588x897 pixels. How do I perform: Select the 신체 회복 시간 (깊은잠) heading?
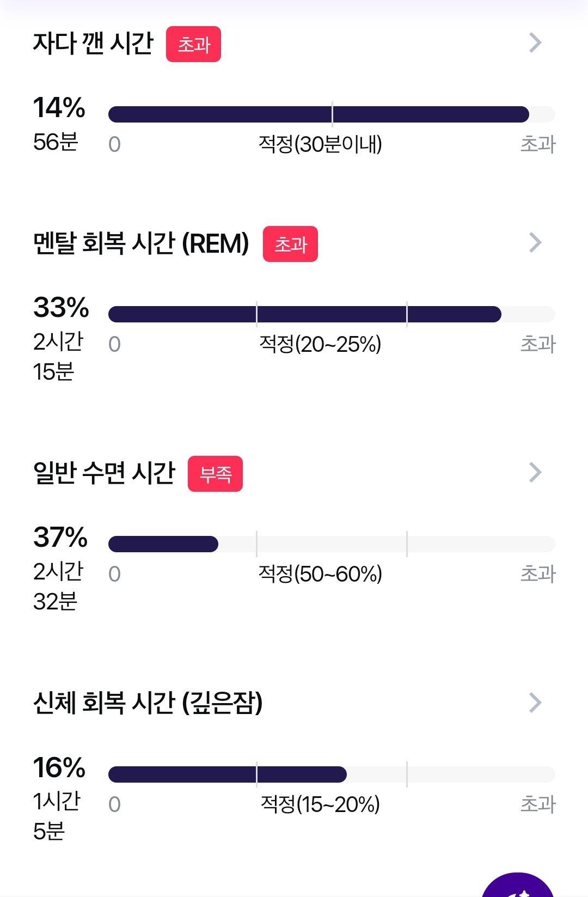(x=148, y=703)
